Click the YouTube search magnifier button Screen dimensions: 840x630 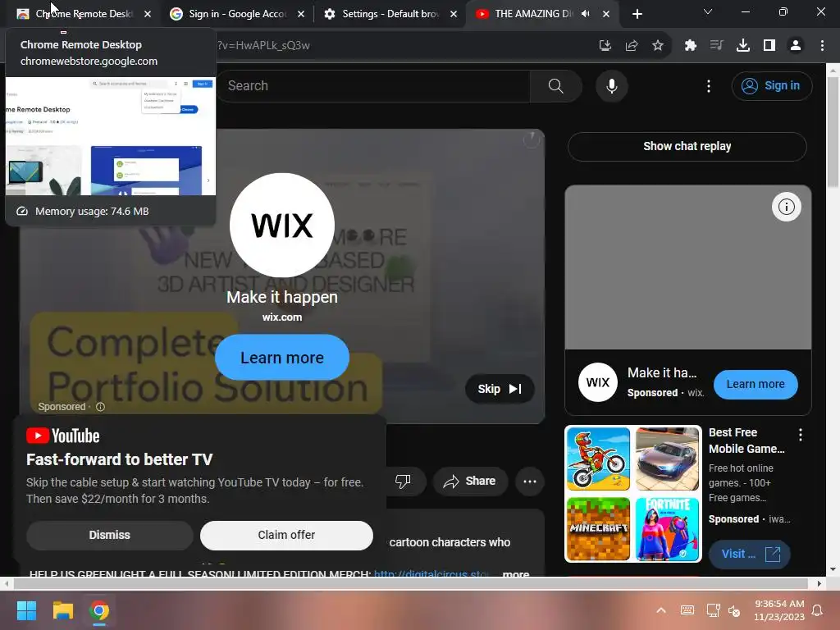pyautogui.click(x=555, y=85)
